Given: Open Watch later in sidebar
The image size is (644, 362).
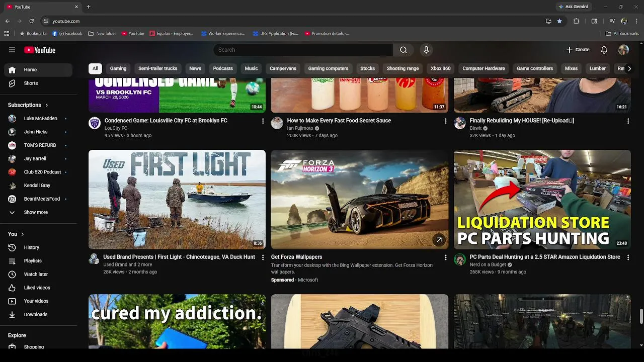Looking at the screenshot, I should pyautogui.click(x=38, y=274).
